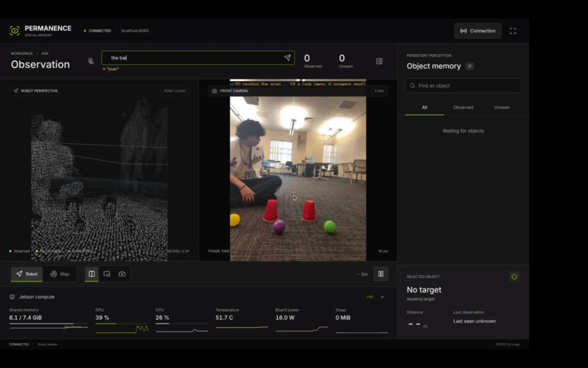Click the "scan" suggestion under the query box

click(111, 69)
